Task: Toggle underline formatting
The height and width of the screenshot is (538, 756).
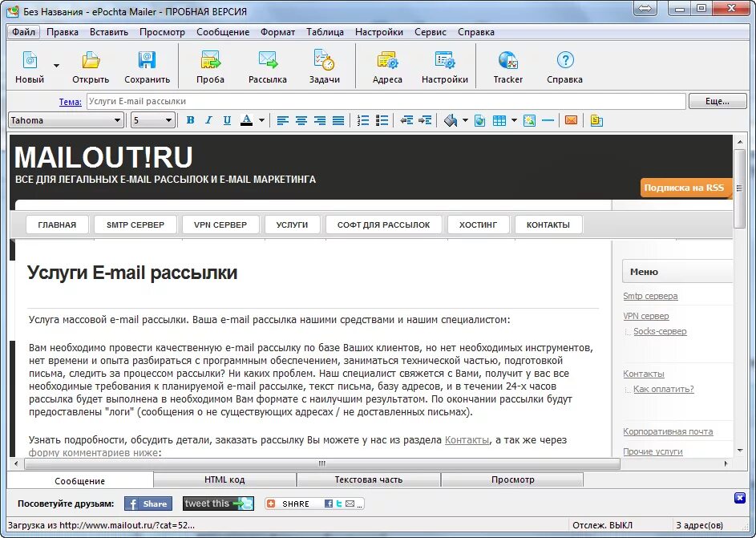Action: pyautogui.click(x=227, y=120)
